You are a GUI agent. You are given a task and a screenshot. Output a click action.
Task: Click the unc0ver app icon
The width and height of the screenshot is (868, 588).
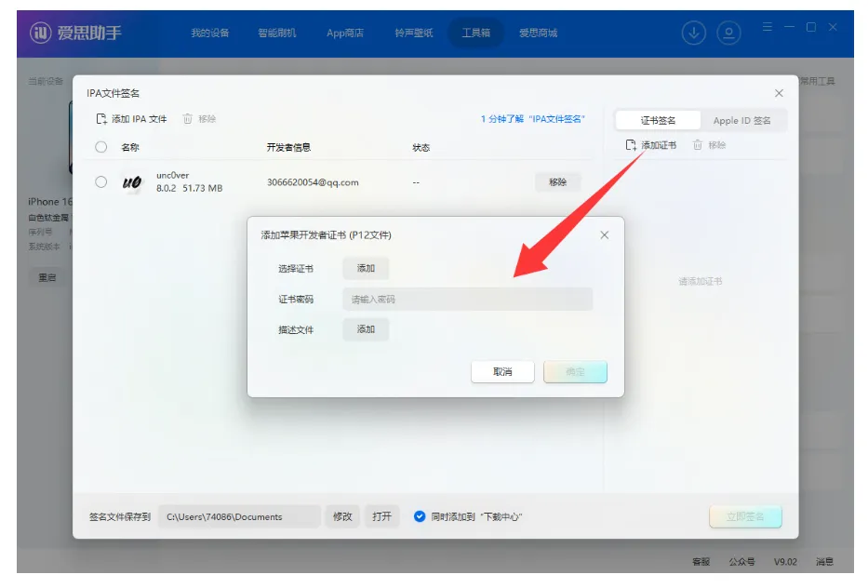132,182
